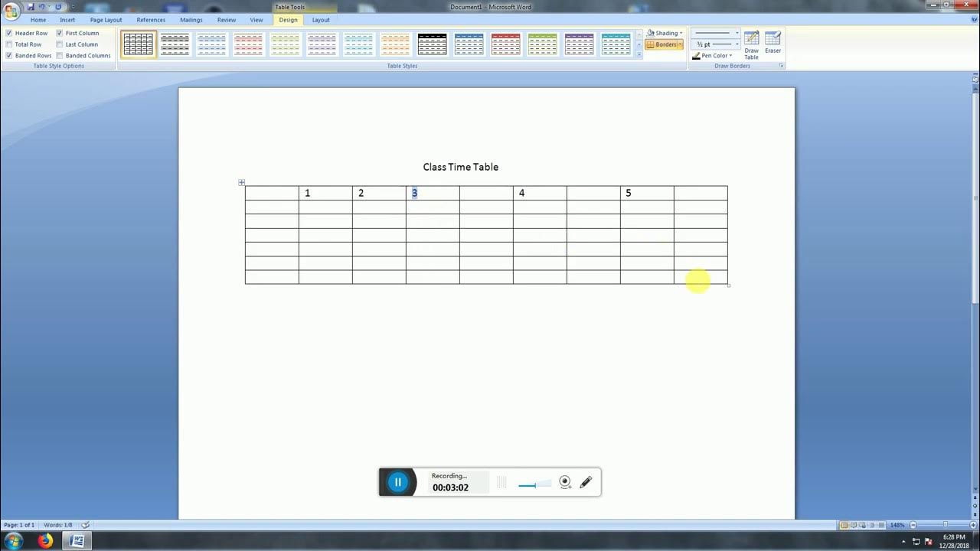The image size is (980, 551).
Task: Open the recorder pencil annotation tool
Action: [586, 482]
